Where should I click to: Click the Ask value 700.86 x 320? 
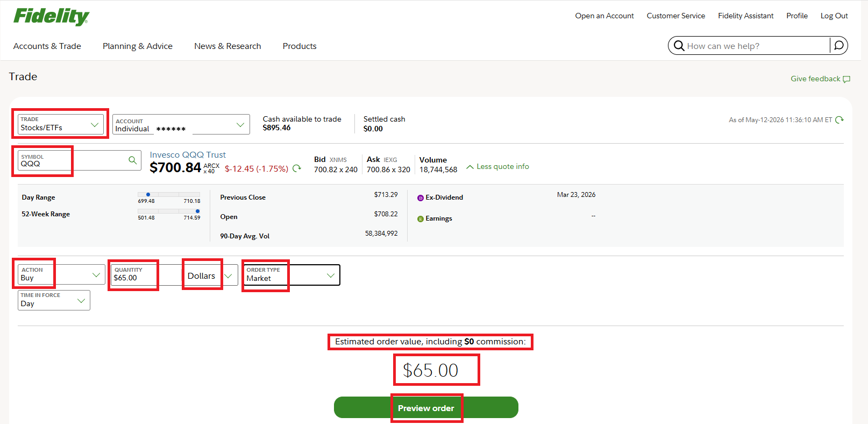pos(388,169)
